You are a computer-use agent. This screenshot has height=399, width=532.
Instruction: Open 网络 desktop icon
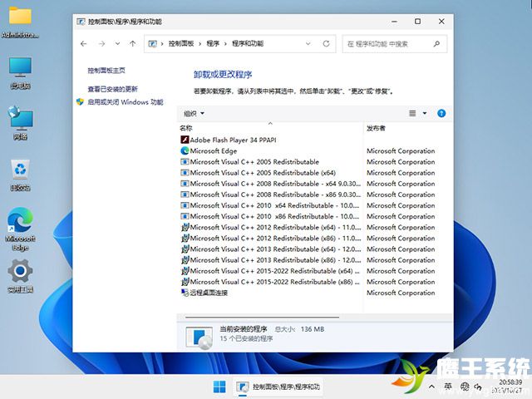20,123
